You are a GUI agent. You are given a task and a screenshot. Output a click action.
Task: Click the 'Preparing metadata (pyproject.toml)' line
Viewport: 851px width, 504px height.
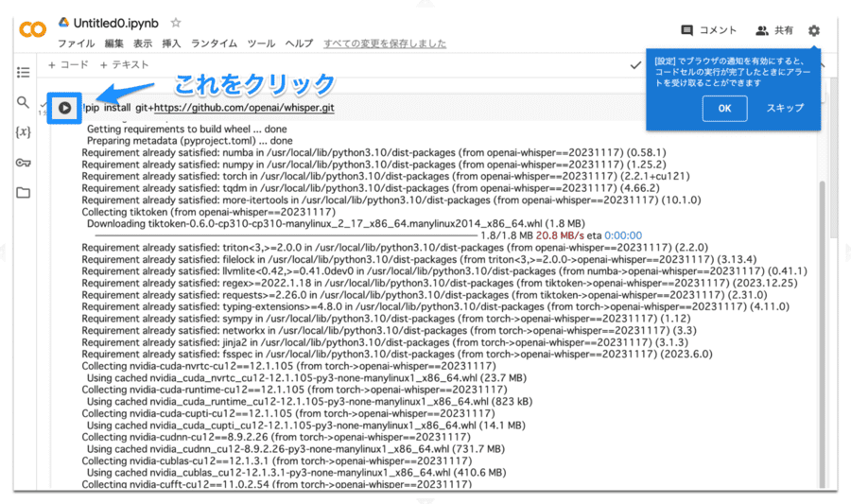pos(190,141)
